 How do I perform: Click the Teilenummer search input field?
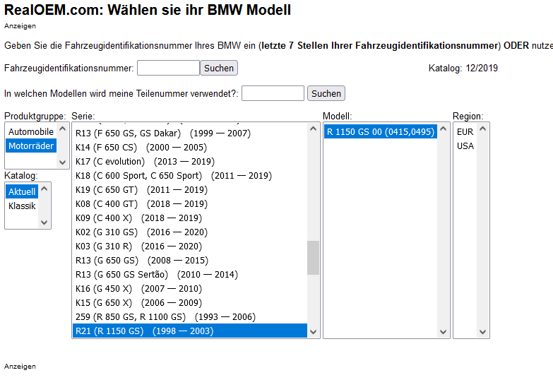tap(273, 93)
